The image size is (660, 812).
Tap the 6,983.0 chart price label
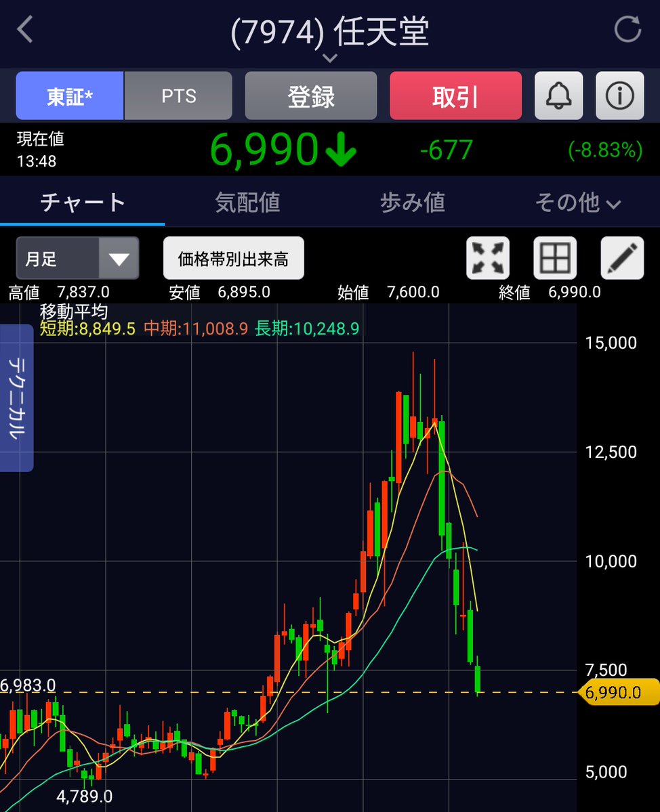28,685
